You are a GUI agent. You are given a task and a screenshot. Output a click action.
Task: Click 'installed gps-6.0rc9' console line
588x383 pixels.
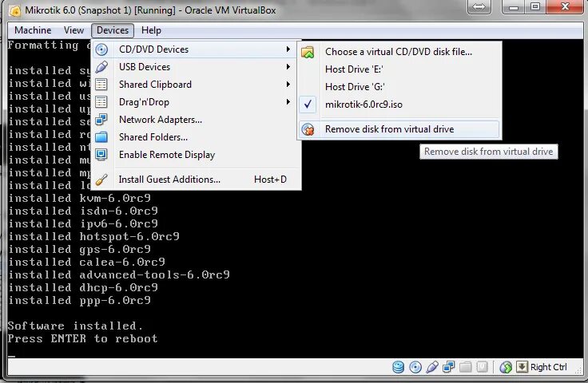79,249
